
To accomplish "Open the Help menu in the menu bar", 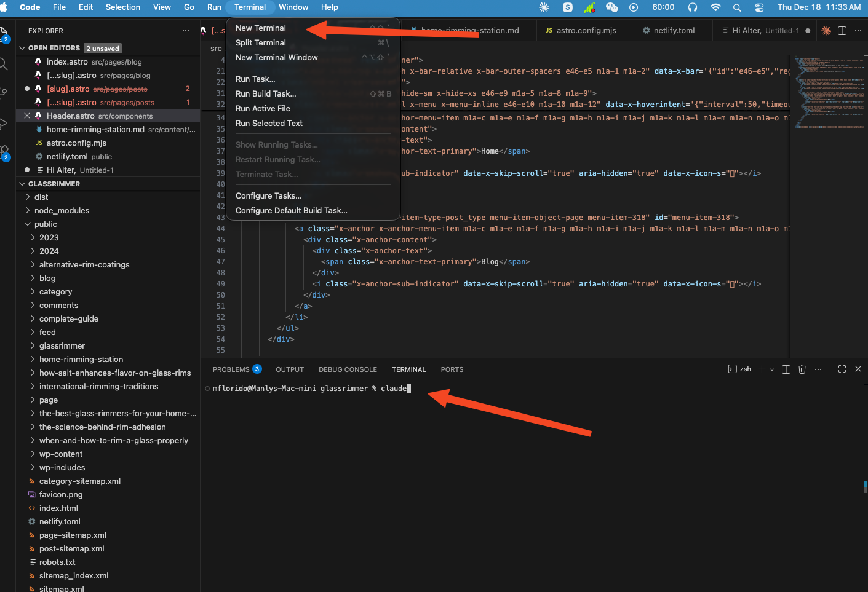I will pyautogui.click(x=330, y=7).
